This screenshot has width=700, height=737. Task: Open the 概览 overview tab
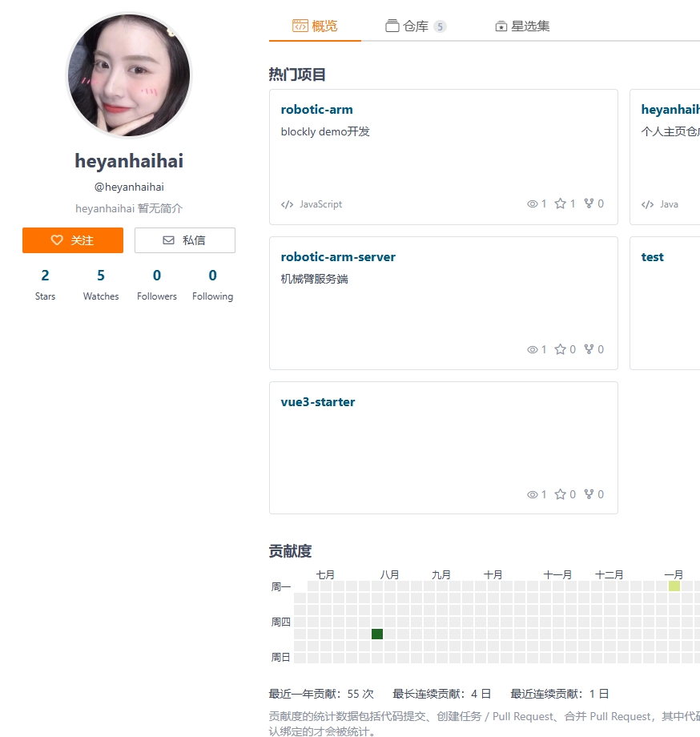pyautogui.click(x=315, y=26)
